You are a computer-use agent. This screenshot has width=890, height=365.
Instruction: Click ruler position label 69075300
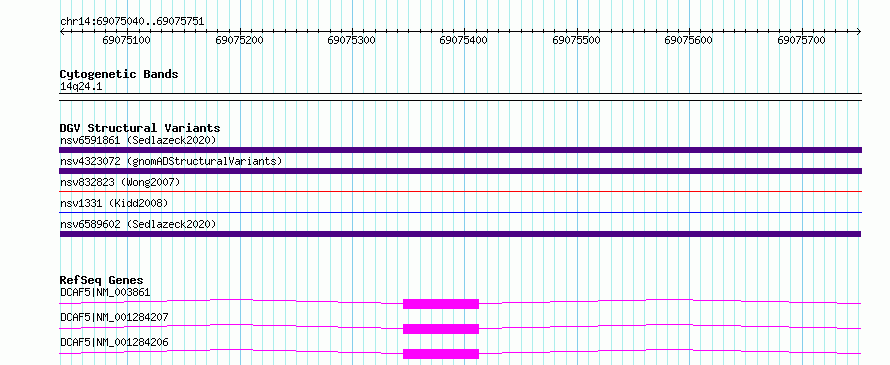point(352,40)
